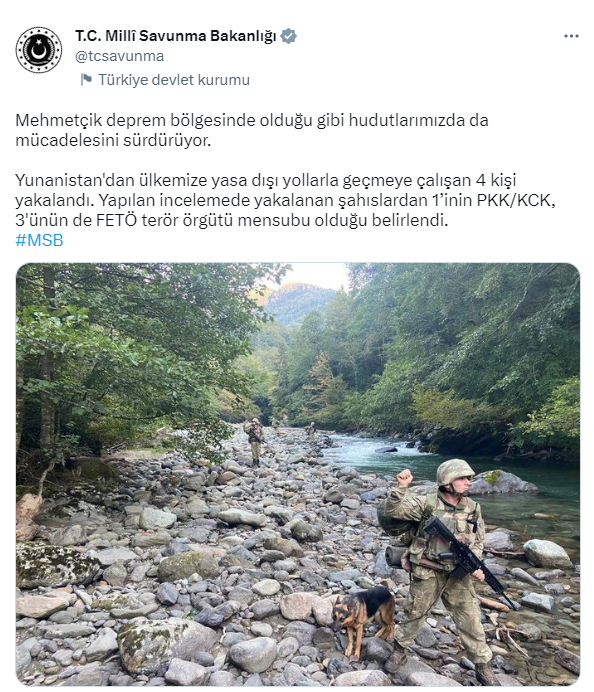Open the attached soldier and dog photo
Viewport: 594px width, 692px height.
click(297, 474)
